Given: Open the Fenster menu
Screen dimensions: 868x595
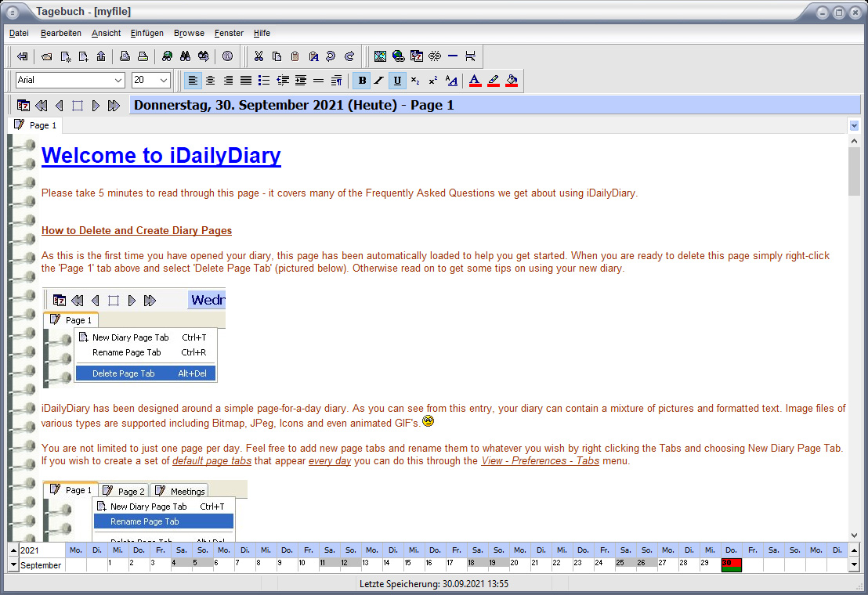Looking at the screenshot, I should click(229, 33).
